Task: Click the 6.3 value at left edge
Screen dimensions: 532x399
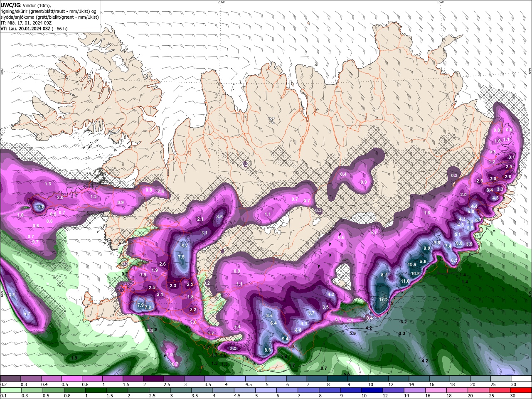Action: (12, 295)
